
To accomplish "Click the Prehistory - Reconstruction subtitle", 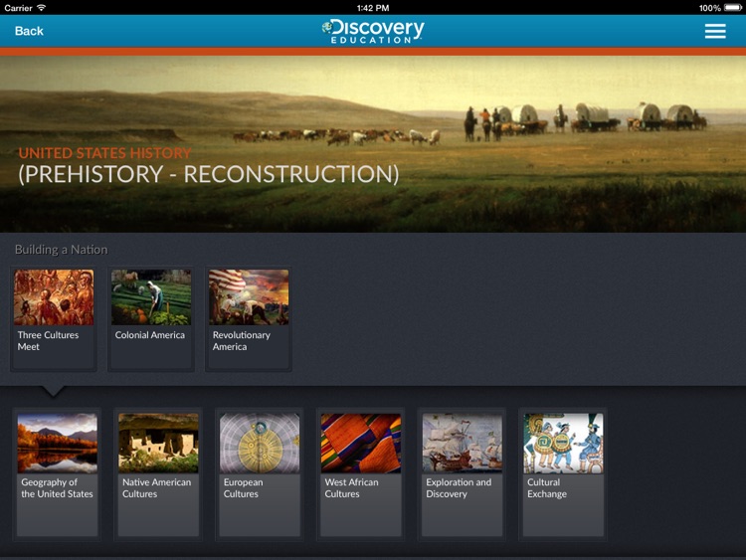I will [209, 174].
